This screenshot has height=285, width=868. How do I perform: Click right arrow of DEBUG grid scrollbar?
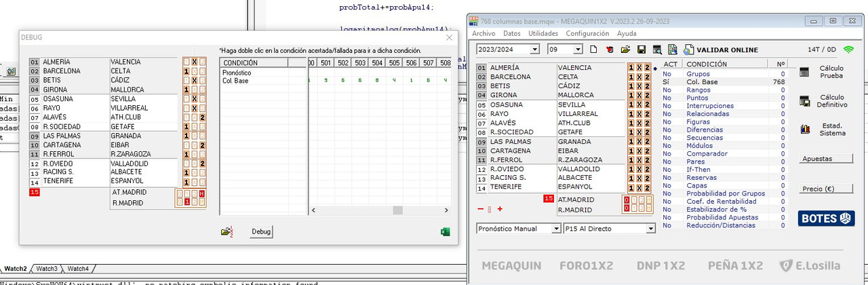(x=446, y=210)
